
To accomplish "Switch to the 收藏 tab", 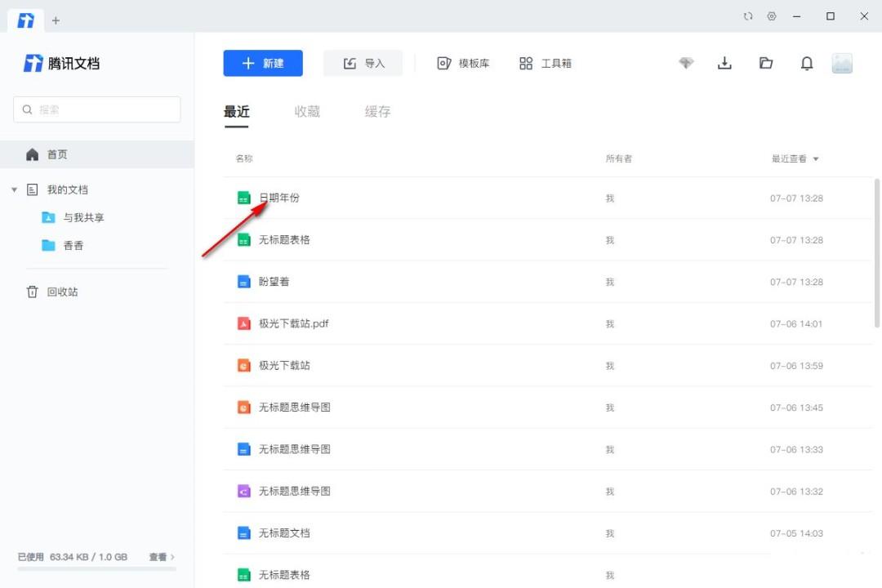I will (307, 112).
